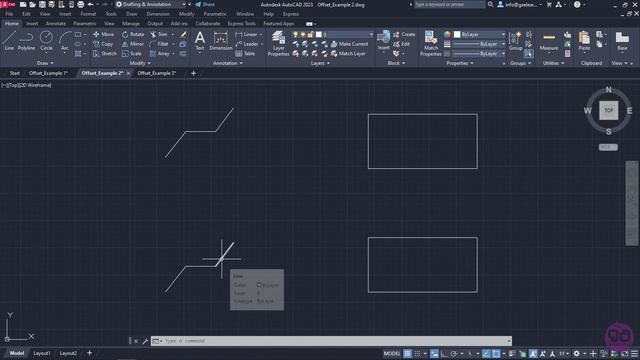Expand the Layers panel
The height and width of the screenshot is (360, 640).
coord(320,63)
